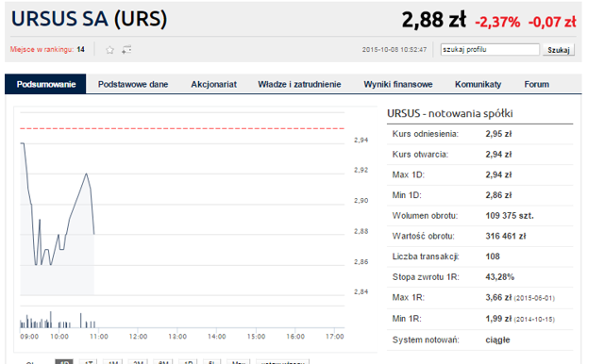This screenshot has width=604, height=364.
Task: Click the add-to-portfolio icon beside the star
Action: tap(126, 50)
